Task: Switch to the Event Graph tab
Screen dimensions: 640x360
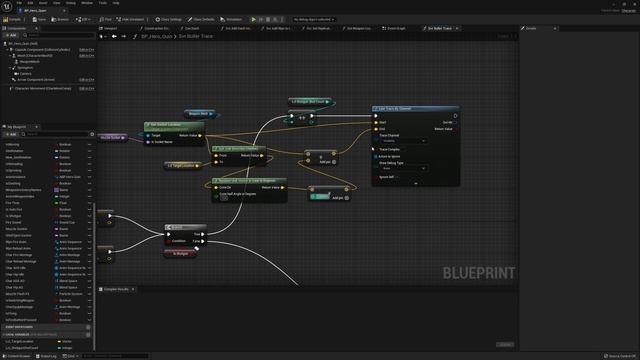Action: 394,28
